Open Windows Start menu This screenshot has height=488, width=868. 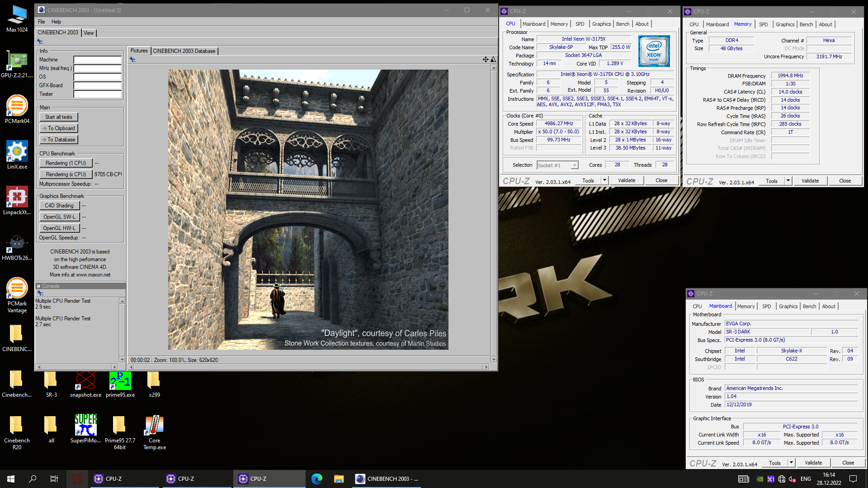[x=11, y=479]
